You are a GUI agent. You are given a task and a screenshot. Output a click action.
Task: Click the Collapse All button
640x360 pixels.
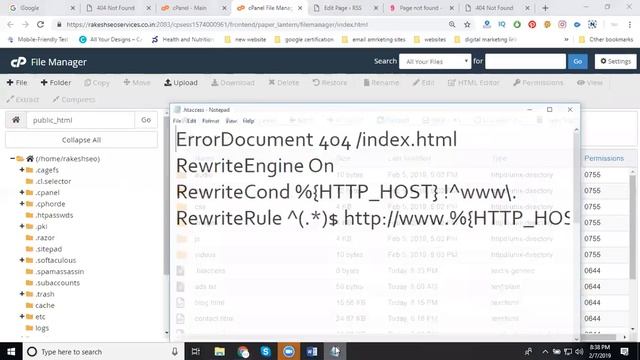pos(81,140)
